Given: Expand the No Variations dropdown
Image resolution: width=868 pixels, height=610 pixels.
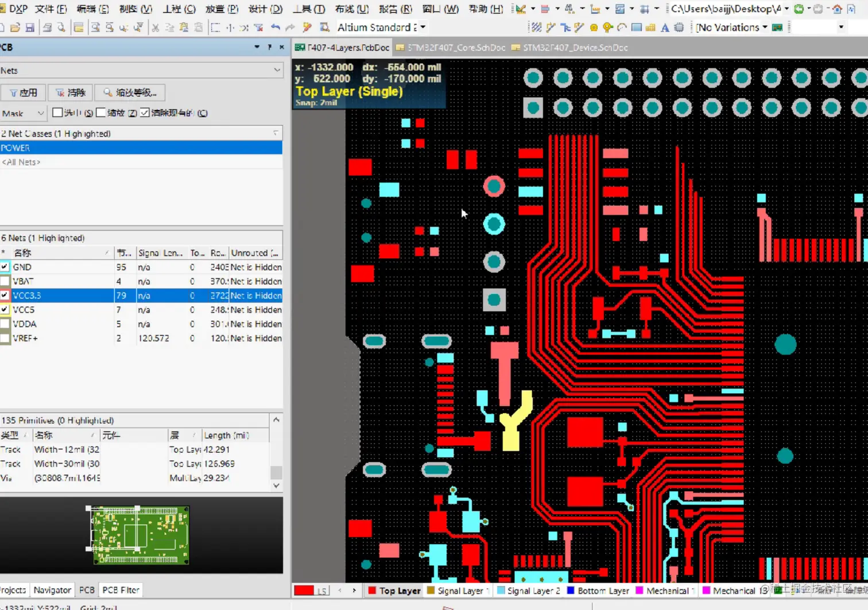Looking at the screenshot, I should [x=765, y=28].
